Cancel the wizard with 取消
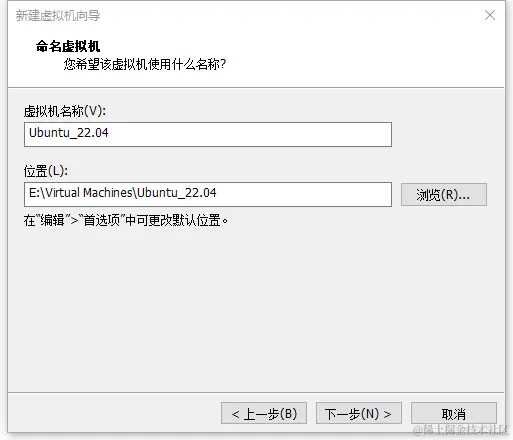 point(454,413)
